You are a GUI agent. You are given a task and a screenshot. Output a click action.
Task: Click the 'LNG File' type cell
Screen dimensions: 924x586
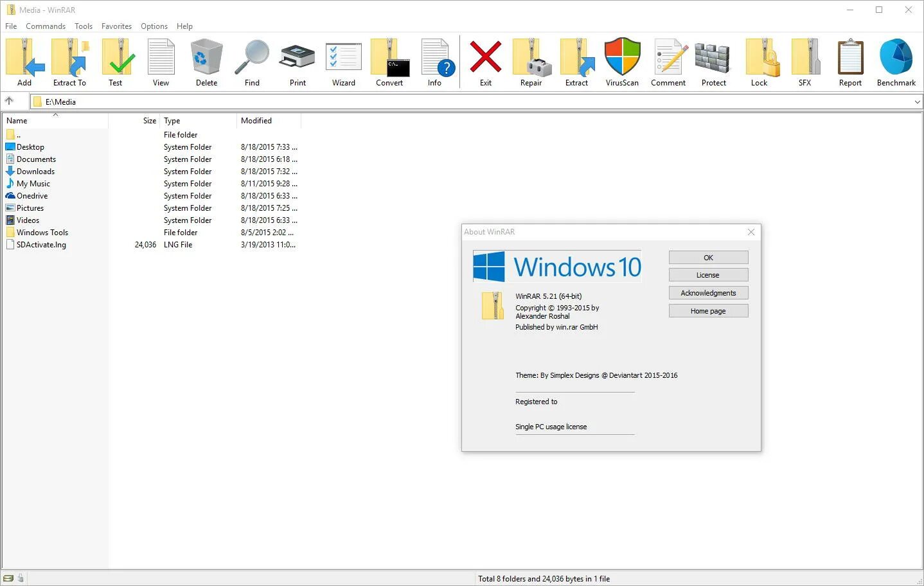178,245
